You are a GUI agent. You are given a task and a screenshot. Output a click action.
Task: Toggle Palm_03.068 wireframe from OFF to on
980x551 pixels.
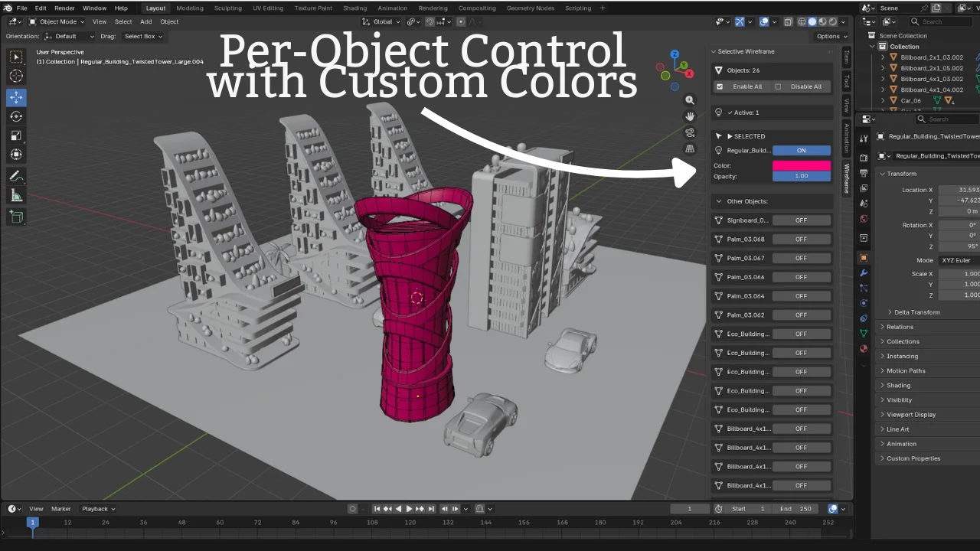click(x=801, y=239)
